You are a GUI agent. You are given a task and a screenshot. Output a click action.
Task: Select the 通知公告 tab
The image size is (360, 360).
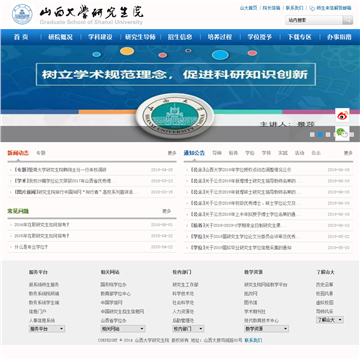194,153
